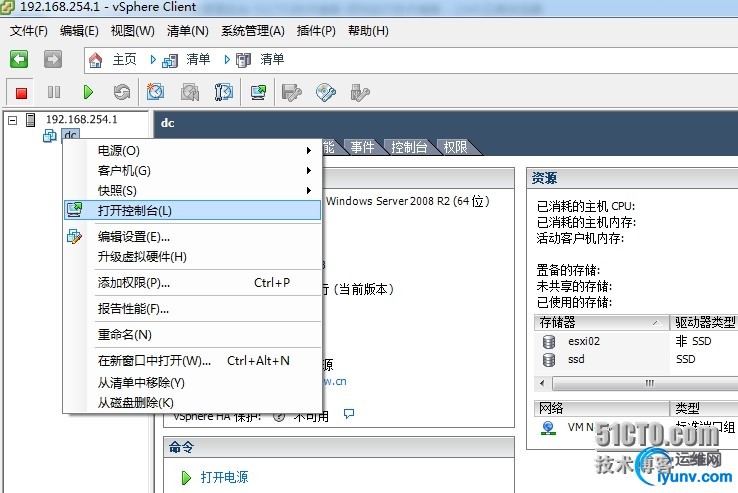Click the vSphere HA speech bubble icon
Viewport: 738px width, 493px height.
pyautogui.click(x=349, y=413)
